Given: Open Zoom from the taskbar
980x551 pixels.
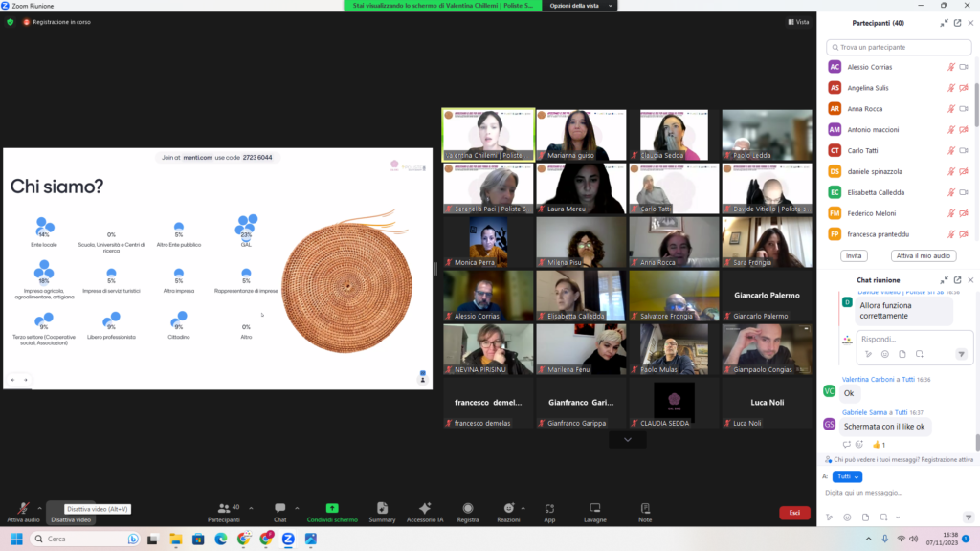Looking at the screenshot, I should coord(288,539).
